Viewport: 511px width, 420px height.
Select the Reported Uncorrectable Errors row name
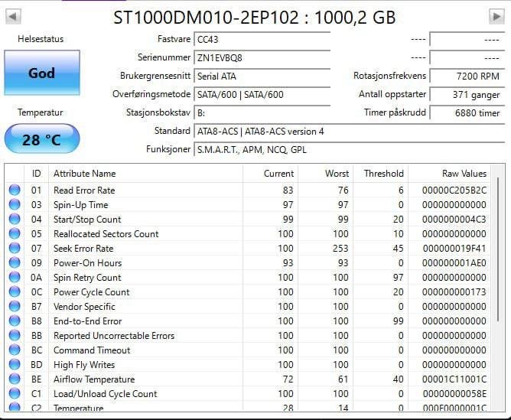[x=114, y=336]
